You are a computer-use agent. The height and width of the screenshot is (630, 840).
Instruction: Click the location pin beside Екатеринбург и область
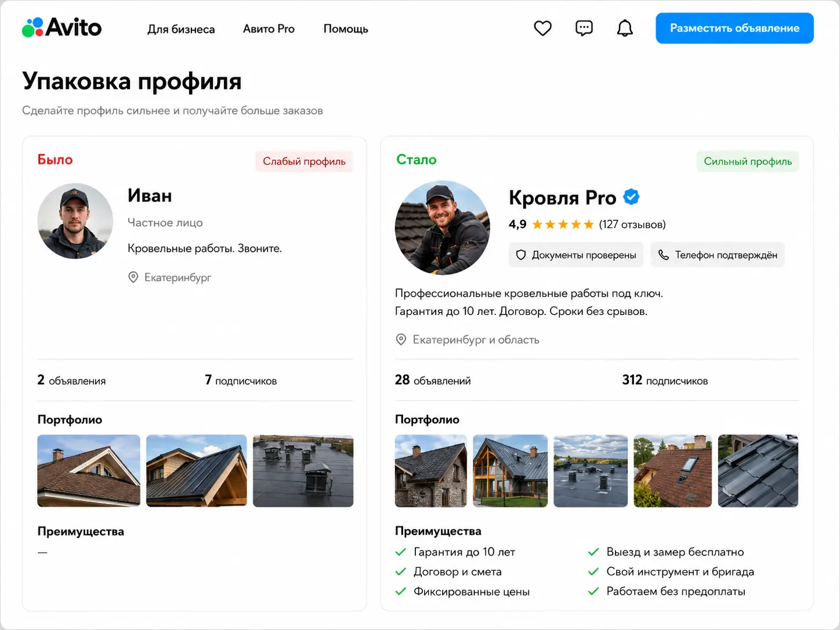coord(401,339)
